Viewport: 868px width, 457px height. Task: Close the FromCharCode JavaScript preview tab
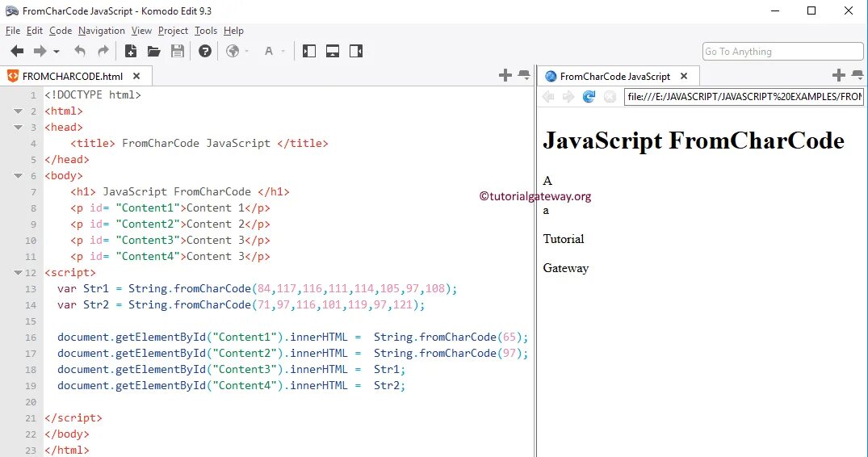pyautogui.click(x=684, y=77)
